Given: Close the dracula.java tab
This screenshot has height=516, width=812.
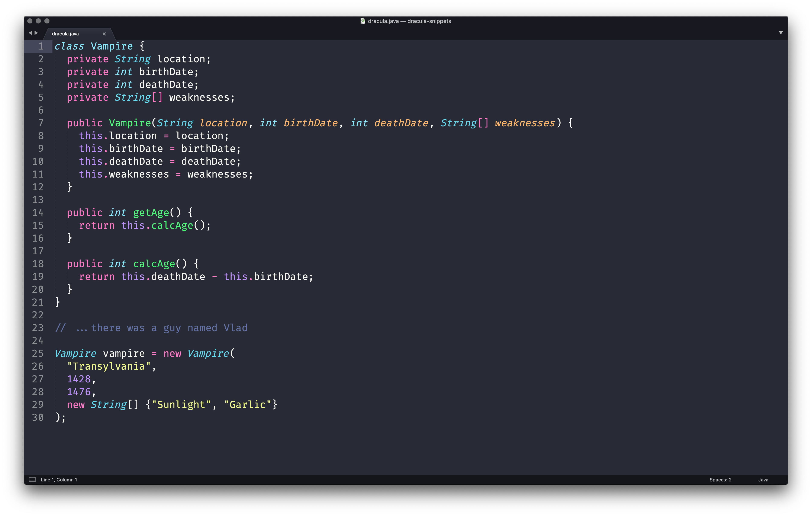Looking at the screenshot, I should (x=104, y=34).
